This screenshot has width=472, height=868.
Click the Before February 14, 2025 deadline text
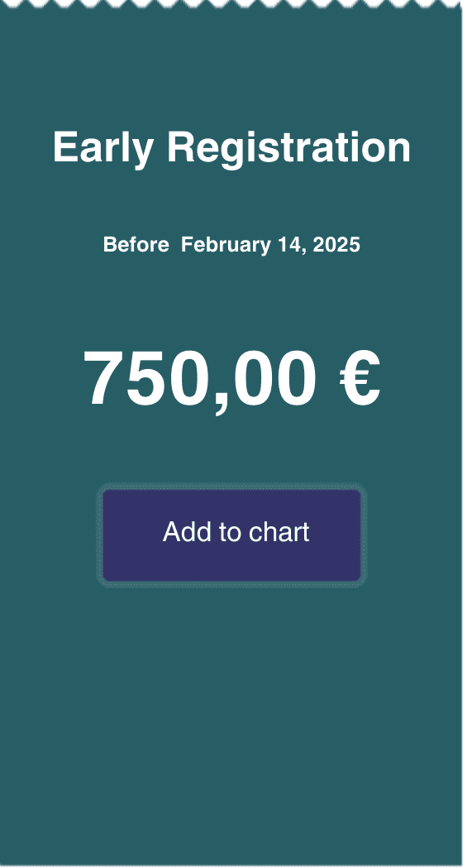click(231, 245)
